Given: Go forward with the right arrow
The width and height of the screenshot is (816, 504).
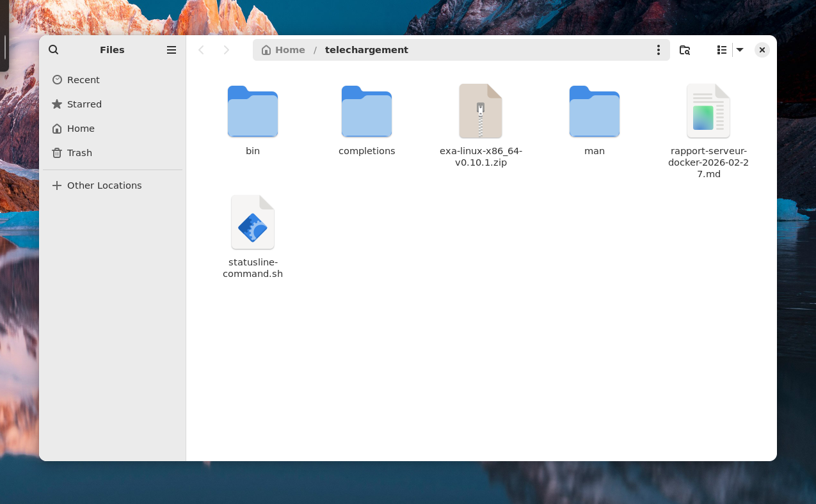Looking at the screenshot, I should 226,50.
